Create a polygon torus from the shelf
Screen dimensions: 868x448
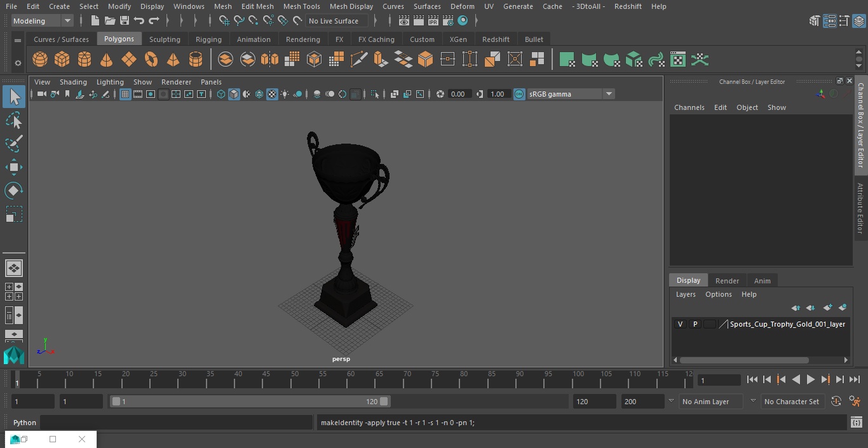click(151, 60)
